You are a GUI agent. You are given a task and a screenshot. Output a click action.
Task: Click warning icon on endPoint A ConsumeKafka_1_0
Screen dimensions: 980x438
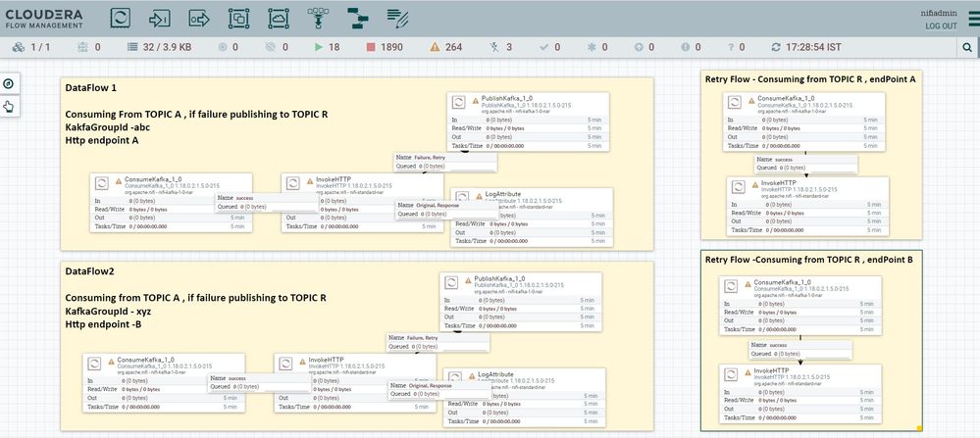(x=751, y=100)
